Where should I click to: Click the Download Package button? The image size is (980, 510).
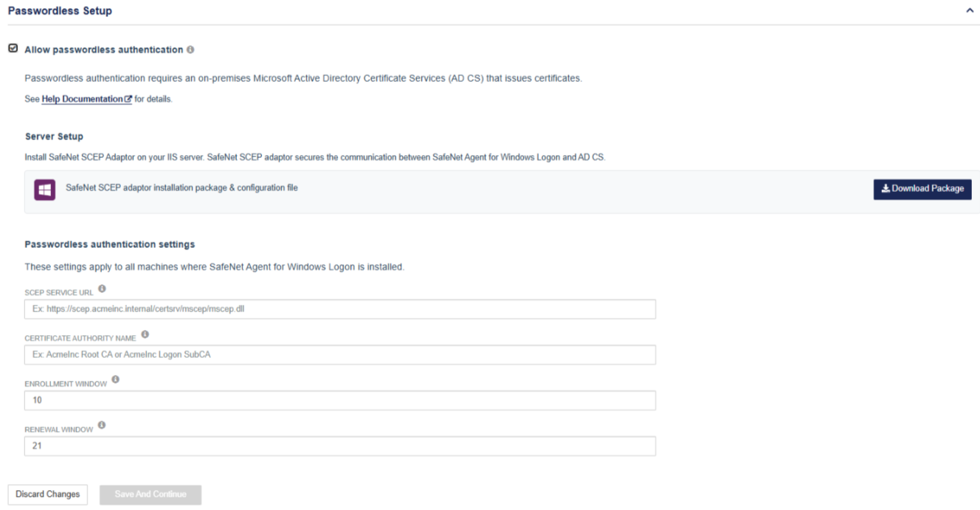pos(922,189)
